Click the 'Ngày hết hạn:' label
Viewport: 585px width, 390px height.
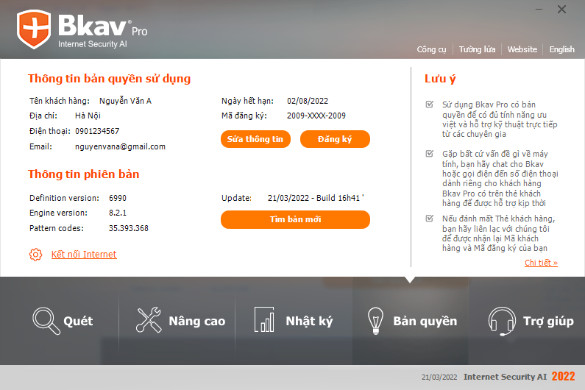click(247, 101)
